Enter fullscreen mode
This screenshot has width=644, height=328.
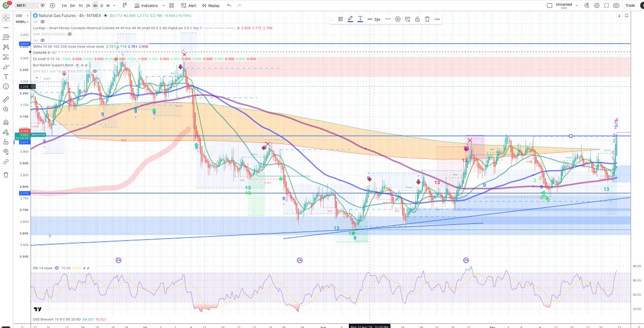[x=606, y=5]
